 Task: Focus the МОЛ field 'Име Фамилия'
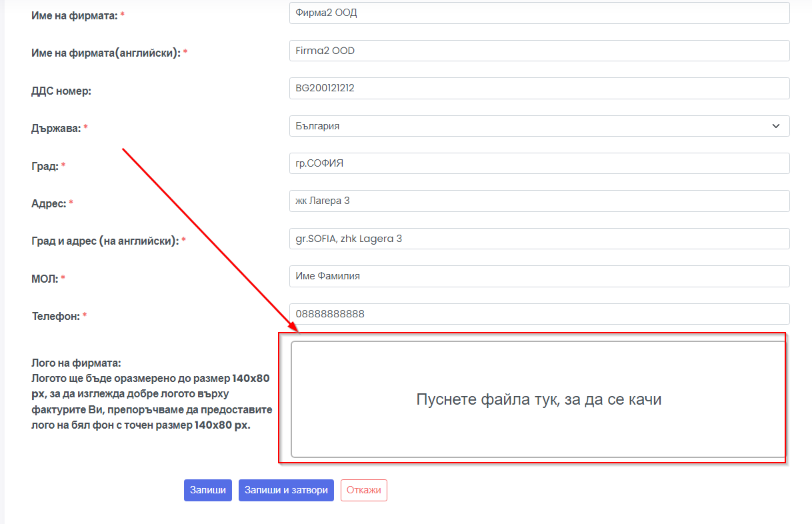point(539,276)
